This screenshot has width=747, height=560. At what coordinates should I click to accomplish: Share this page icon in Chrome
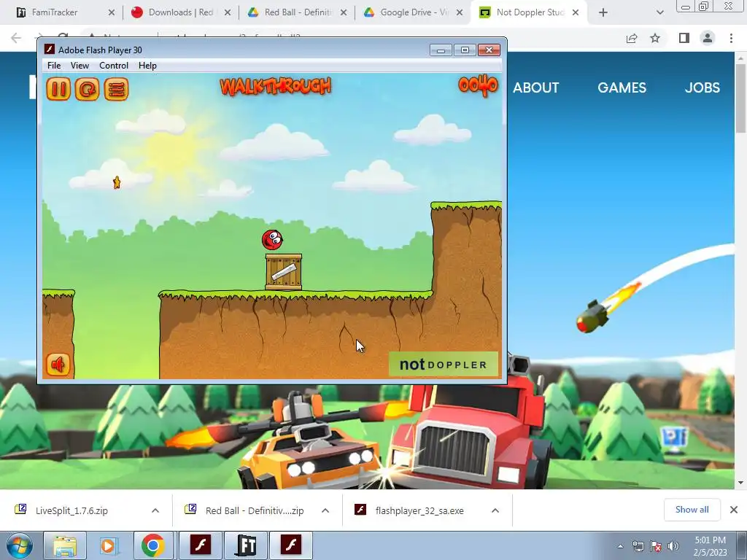(x=632, y=38)
